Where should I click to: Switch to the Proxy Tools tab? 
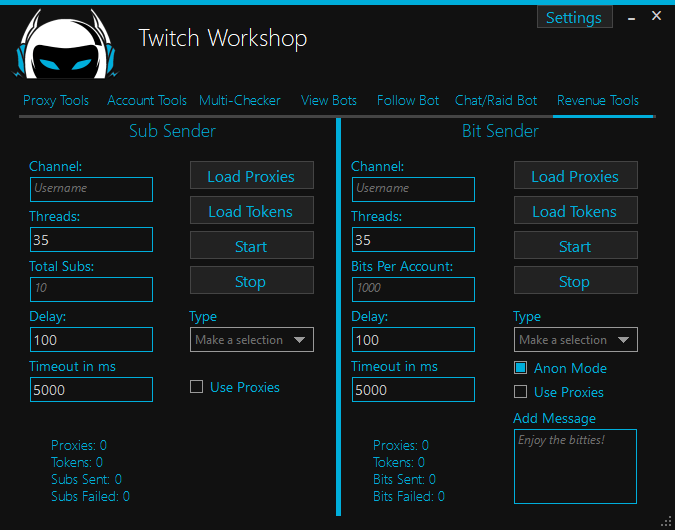56,100
